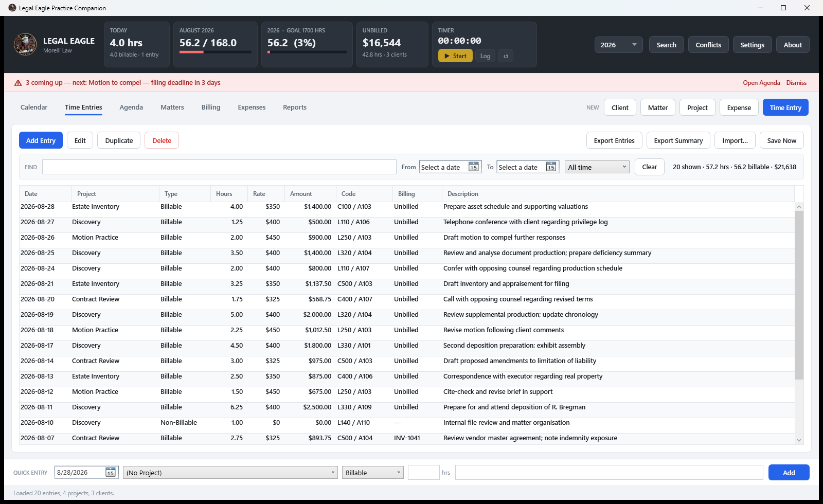The image size is (823, 504).
Task: Click the timer reset arrow icon
Action: coord(506,56)
